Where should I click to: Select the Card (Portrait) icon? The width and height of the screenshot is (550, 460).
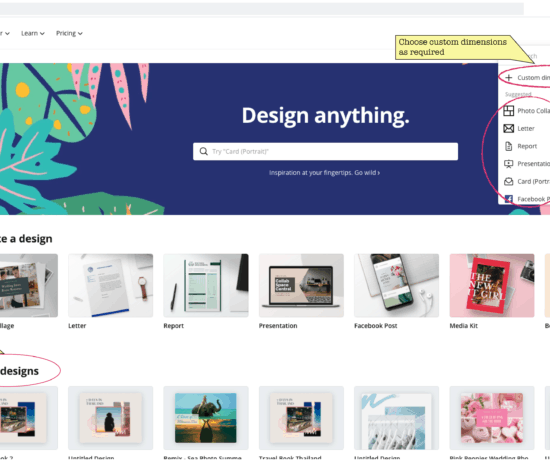point(509,181)
